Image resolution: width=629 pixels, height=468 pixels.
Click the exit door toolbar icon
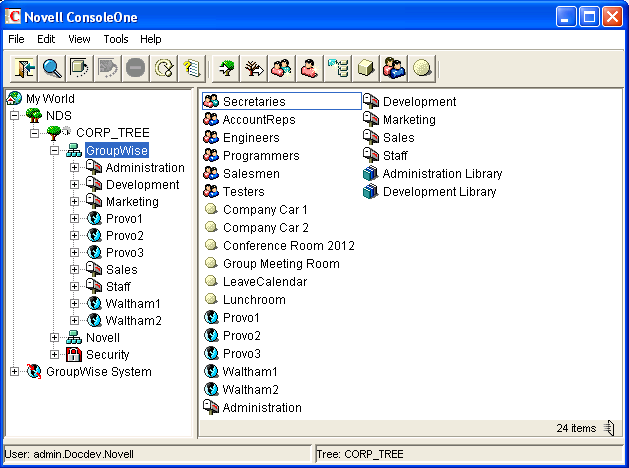[24, 68]
